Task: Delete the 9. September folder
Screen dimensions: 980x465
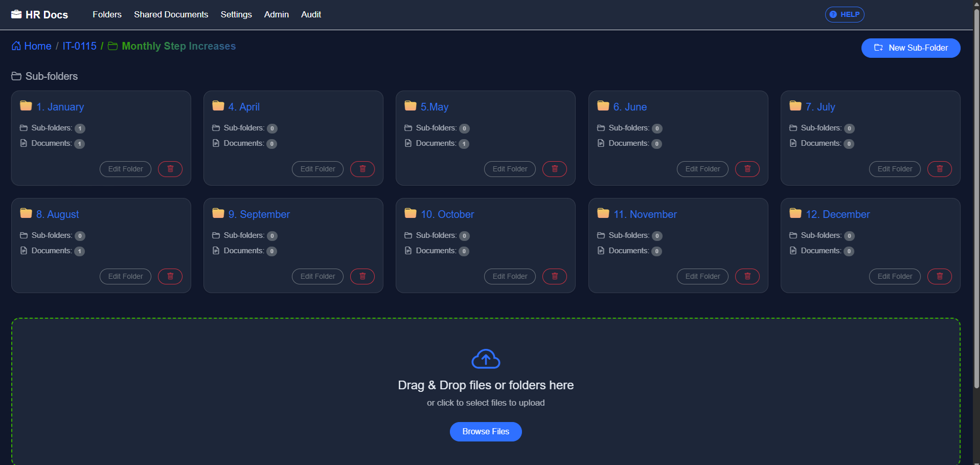Action: pos(362,276)
